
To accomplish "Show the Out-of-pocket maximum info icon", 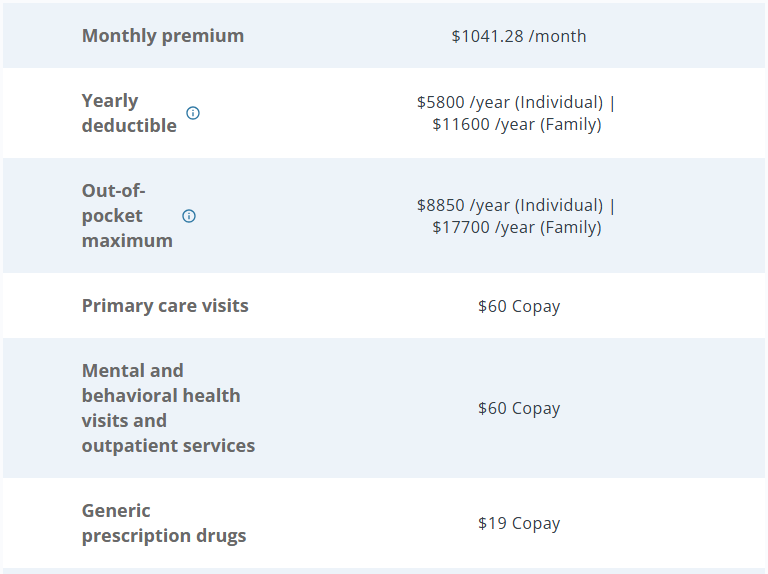I will click(189, 216).
